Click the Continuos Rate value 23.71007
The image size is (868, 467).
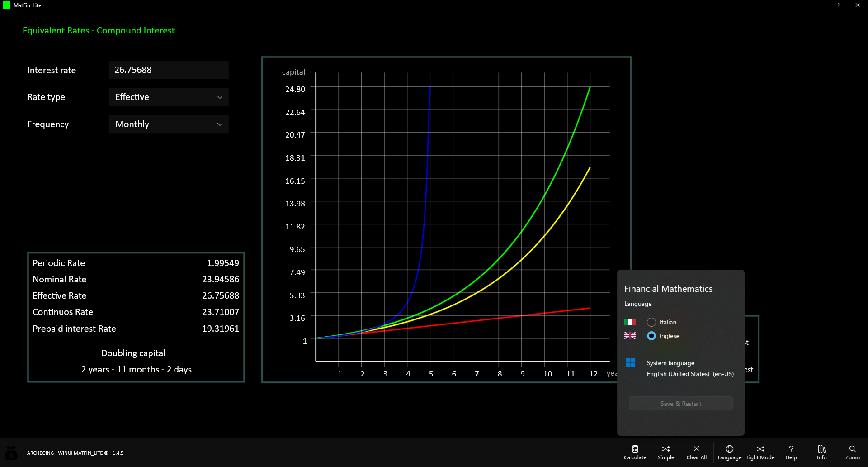(x=221, y=312)
